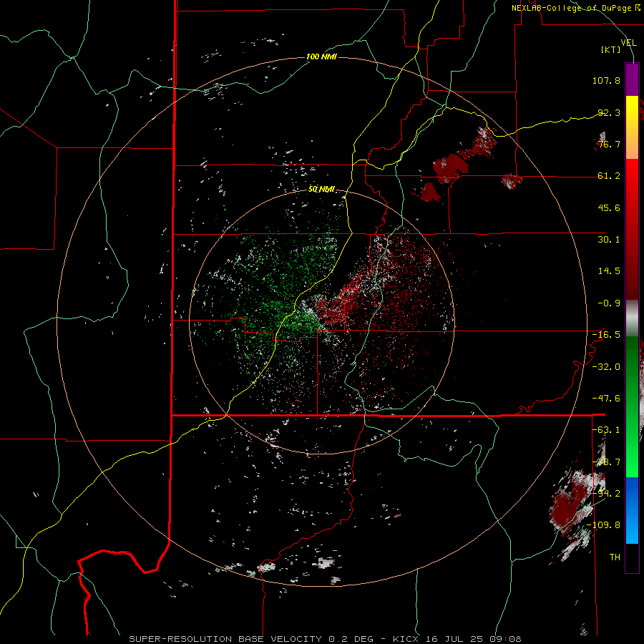Click the 16 JUL 25 date in the caption
644x644 pixels.
[x=454, y=639]
